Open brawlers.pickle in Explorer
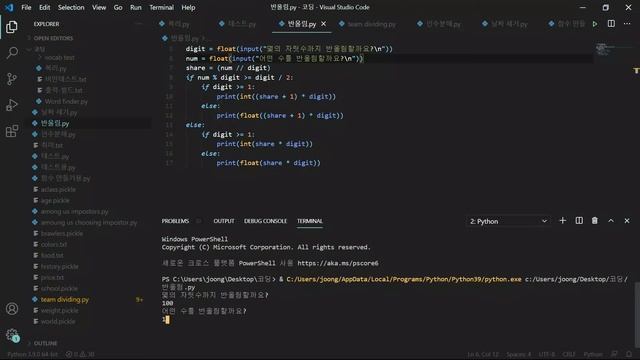The height and width of the screenshot is (360, 640). (62, 233)
